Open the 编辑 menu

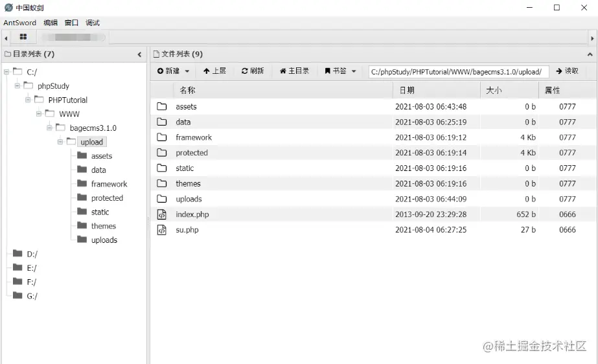click(x=51, y=23)
